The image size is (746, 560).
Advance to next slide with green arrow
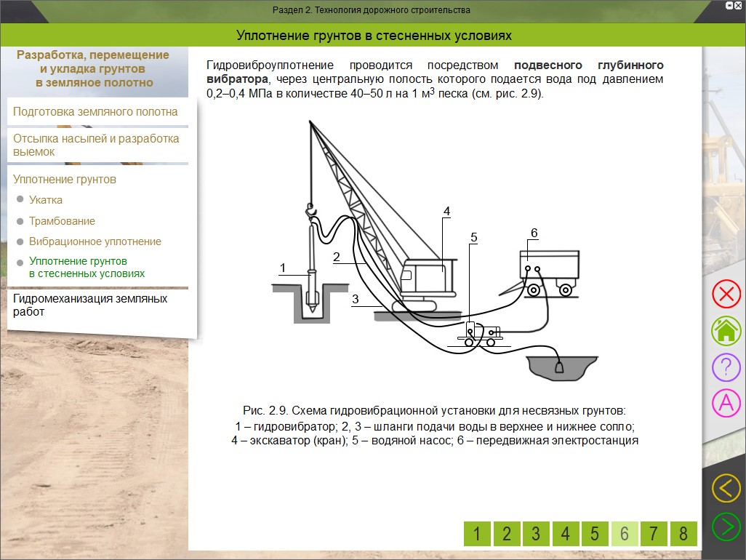coord(725,526)
